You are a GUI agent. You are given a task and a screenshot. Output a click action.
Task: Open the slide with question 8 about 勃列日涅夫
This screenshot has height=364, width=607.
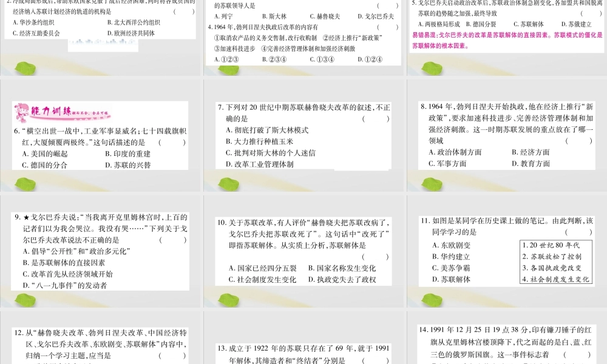click(x=507, y=136)
